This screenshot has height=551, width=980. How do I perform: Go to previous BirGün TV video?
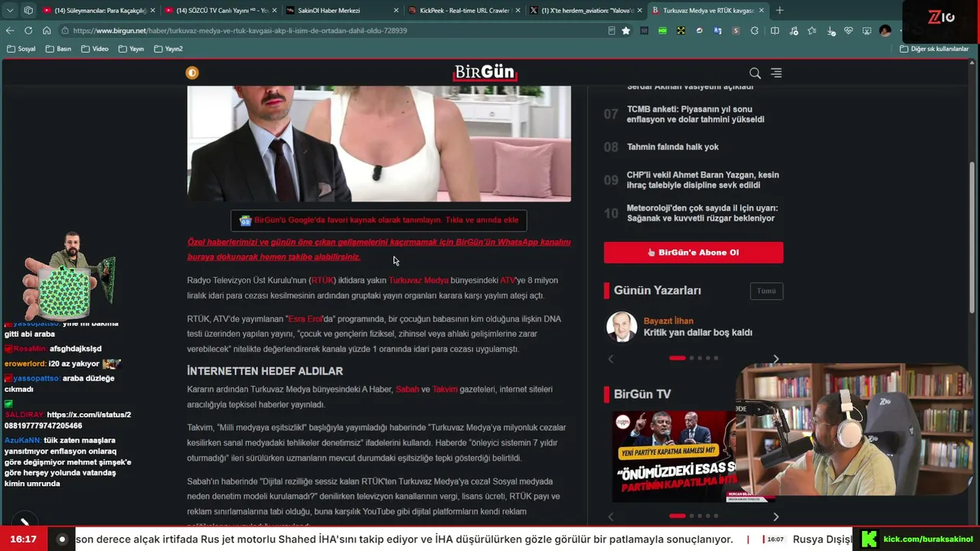tap(611, 517)
